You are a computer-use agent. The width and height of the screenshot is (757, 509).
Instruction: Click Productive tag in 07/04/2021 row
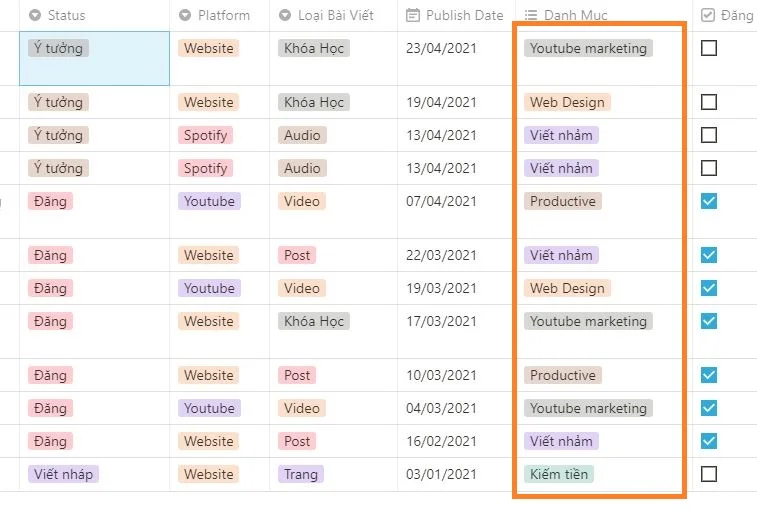[563, 201]
